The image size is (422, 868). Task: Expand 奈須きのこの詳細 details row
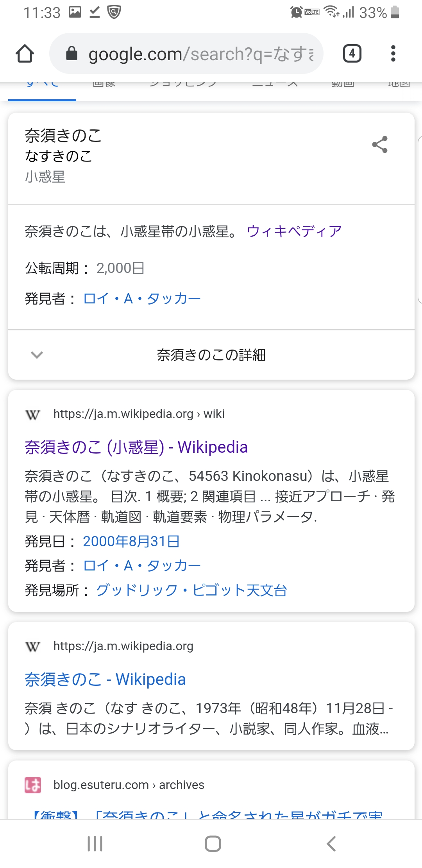pyautogui.click(x=211, y=355)
